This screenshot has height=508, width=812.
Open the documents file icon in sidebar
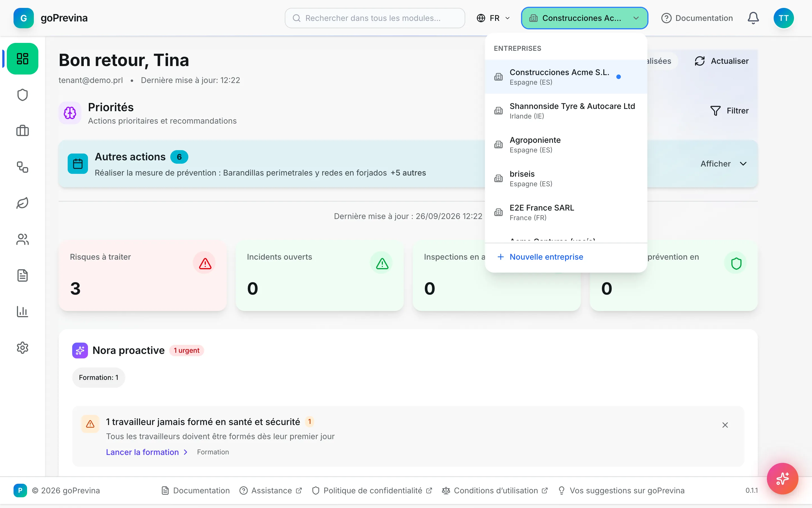tap(23, 275)
